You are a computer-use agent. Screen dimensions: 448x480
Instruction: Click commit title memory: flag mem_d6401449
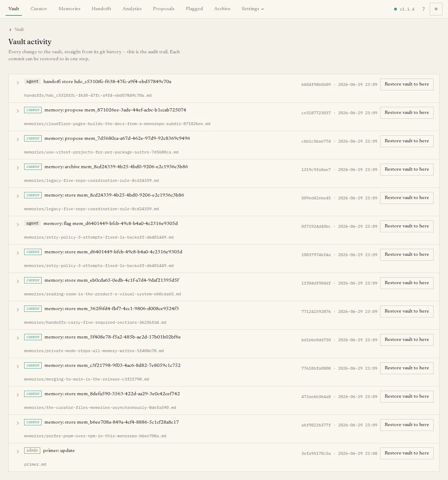[x=111, y=224]
